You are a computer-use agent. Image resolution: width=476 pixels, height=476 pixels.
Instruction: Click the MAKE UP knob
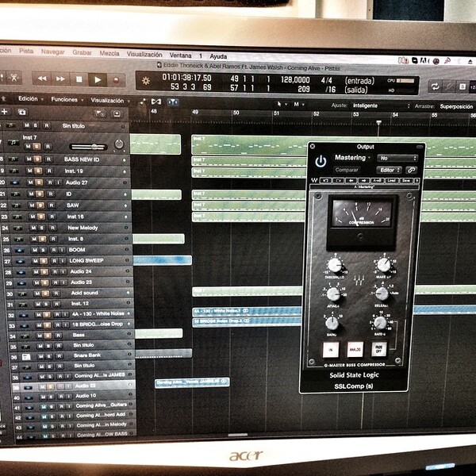click(384, 265)
